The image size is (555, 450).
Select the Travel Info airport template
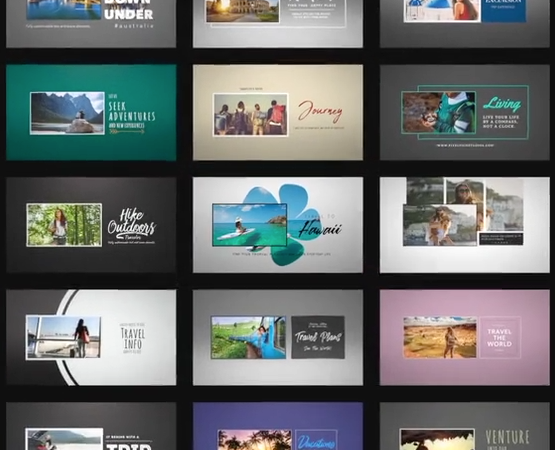tap(91, 337)
